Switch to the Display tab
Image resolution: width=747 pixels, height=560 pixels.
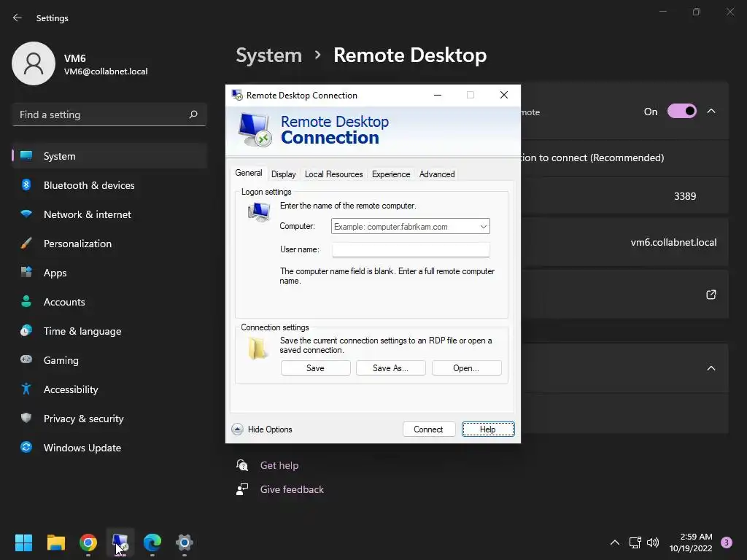pyautogui.click(x=284, y=174)
